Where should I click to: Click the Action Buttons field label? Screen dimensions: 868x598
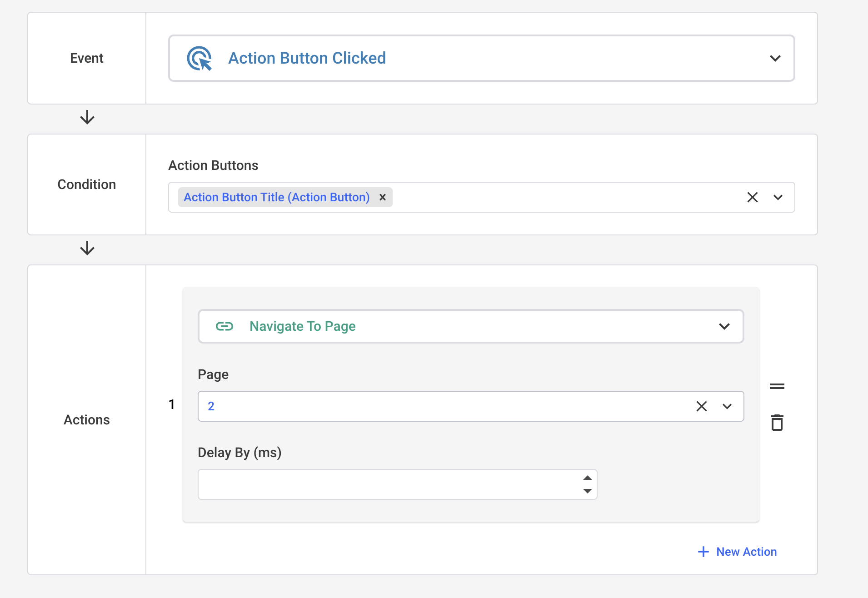click(213, 165)
